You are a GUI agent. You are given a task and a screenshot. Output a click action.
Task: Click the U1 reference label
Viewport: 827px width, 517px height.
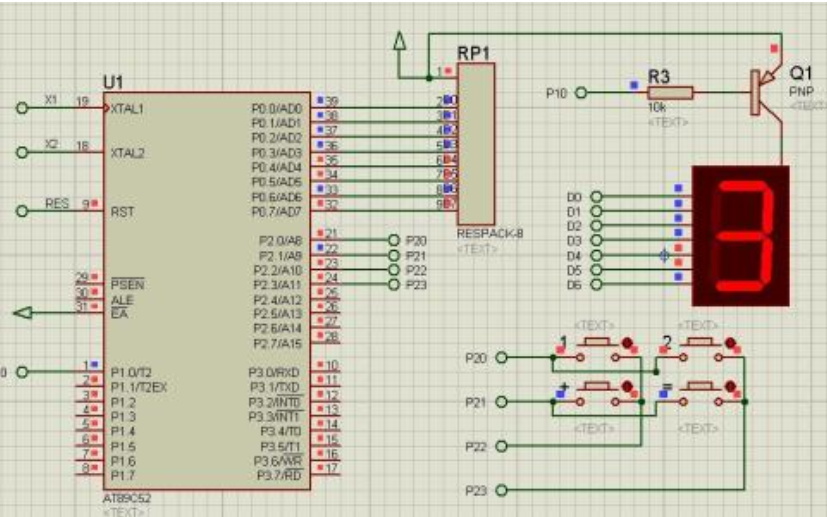[x=113, y=82]
